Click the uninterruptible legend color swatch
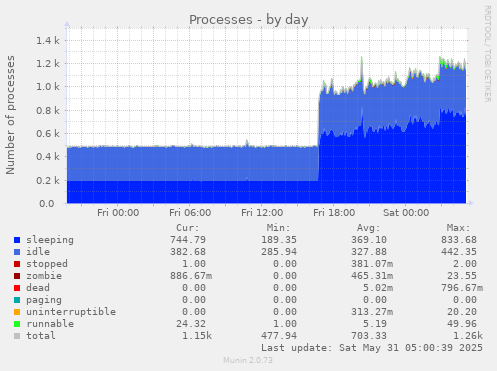 [17, 312]
